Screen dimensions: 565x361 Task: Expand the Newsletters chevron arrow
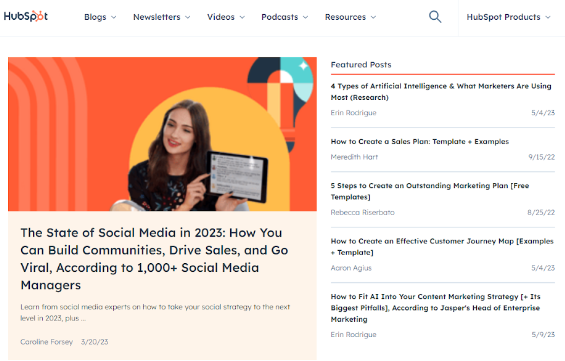click(x=188, y=17)
